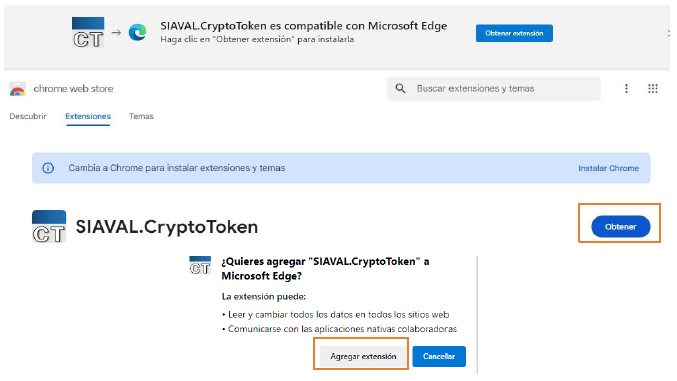Viewport: 677px width, 381px height.
Task: Click the SIAVAL.CryptoToken extension title heading
Action: [167, 227]
